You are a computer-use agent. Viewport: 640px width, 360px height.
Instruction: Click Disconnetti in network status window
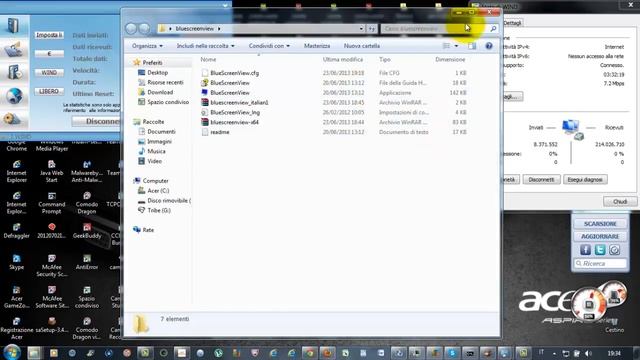pyautogui.click(x=541, y=180)
